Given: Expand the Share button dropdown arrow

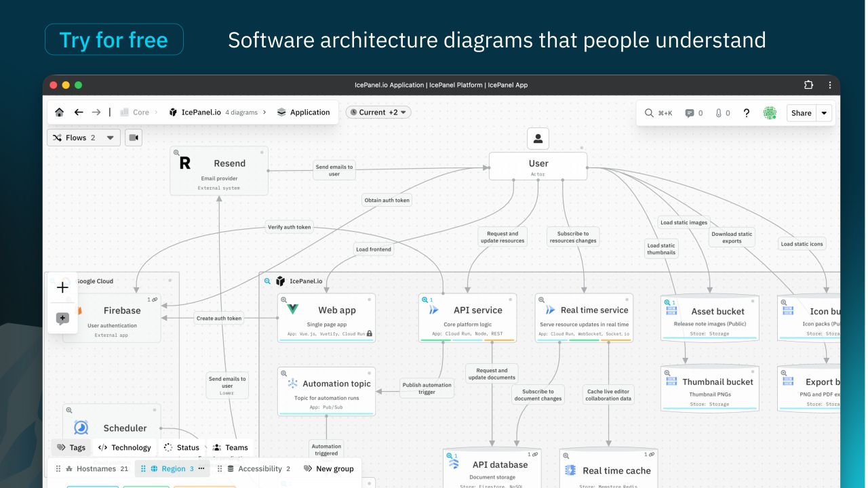Looking at the screenshot, I should (824, 113).
